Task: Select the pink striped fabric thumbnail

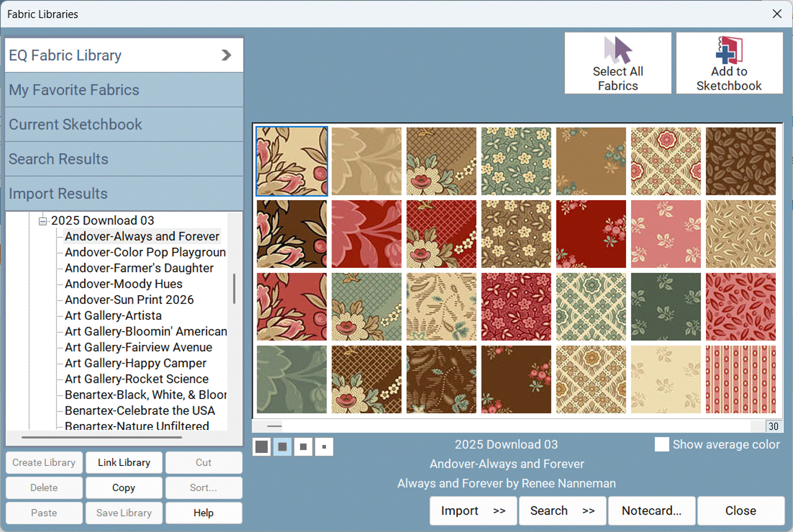Action: [740, 379]
